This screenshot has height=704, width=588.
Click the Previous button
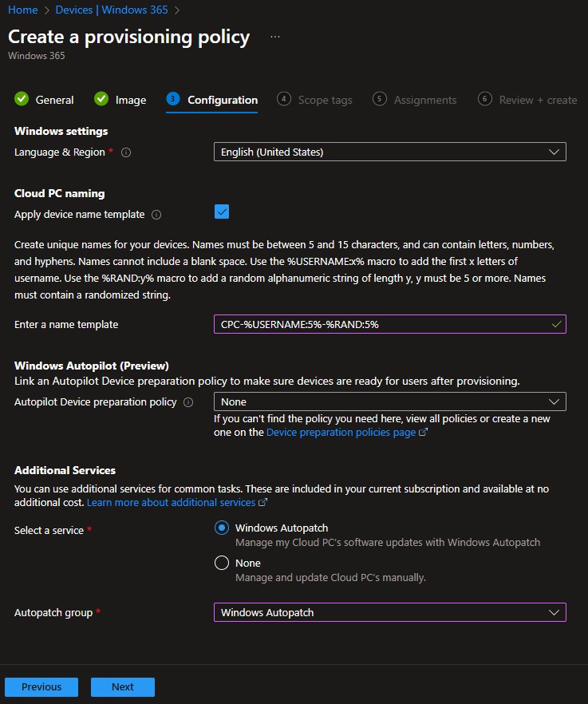(x=41, y=686)
